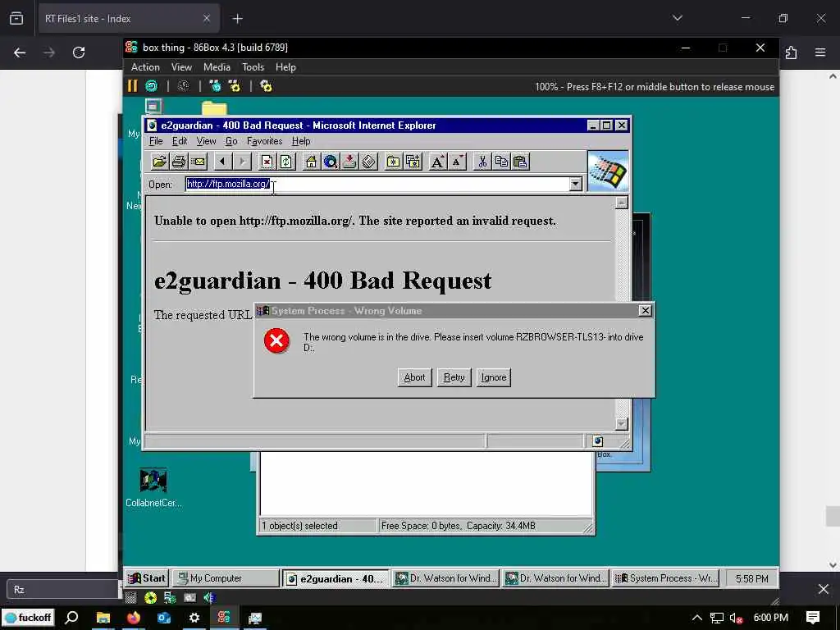Click the http://ftp.mozilla.org/ address field
The height and width of the screenshot is (630, 840).
(377, 184)
